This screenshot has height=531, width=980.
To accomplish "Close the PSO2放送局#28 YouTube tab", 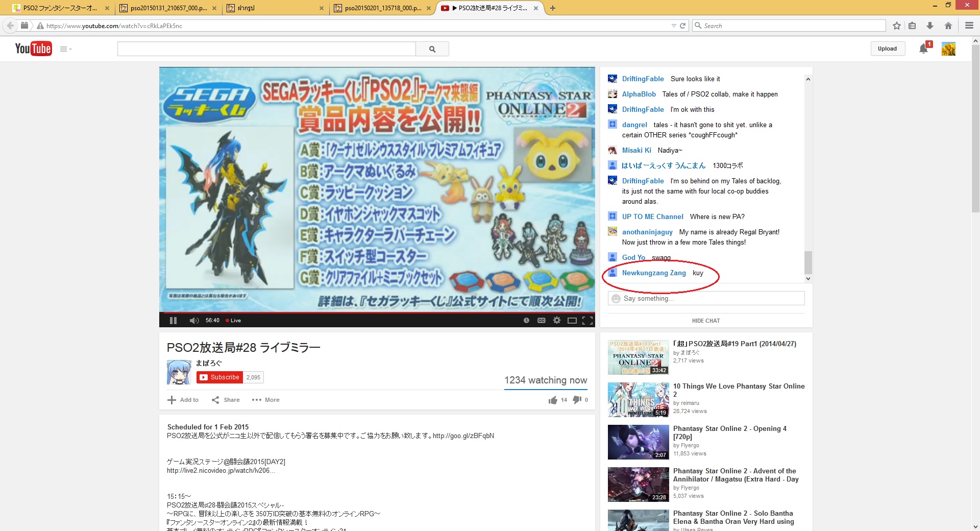I will [536, 8].
